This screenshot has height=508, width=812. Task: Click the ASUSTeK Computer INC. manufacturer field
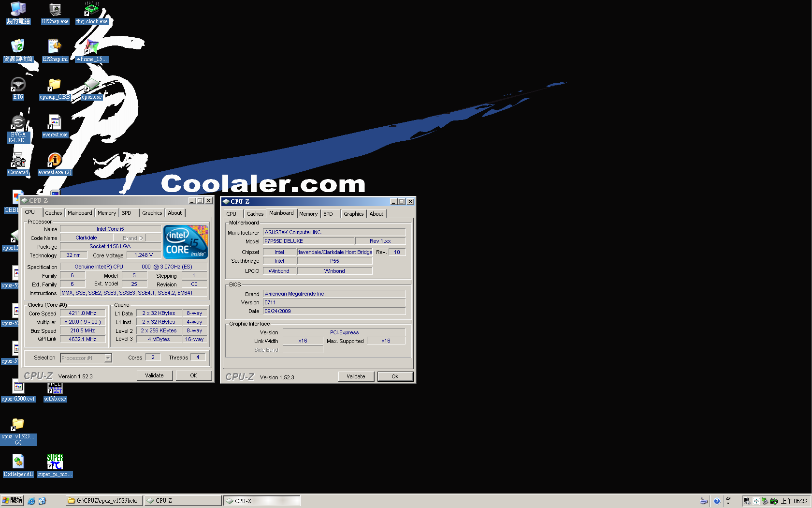[334, 233]
